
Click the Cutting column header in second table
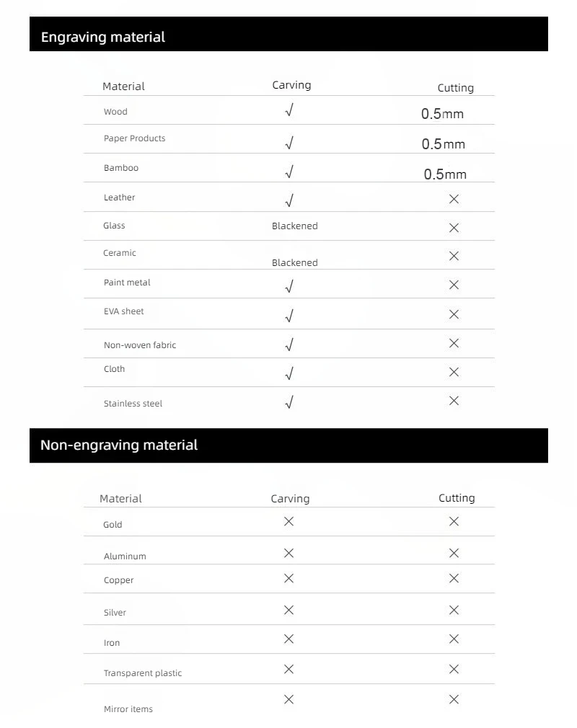[x=457, y=498]
